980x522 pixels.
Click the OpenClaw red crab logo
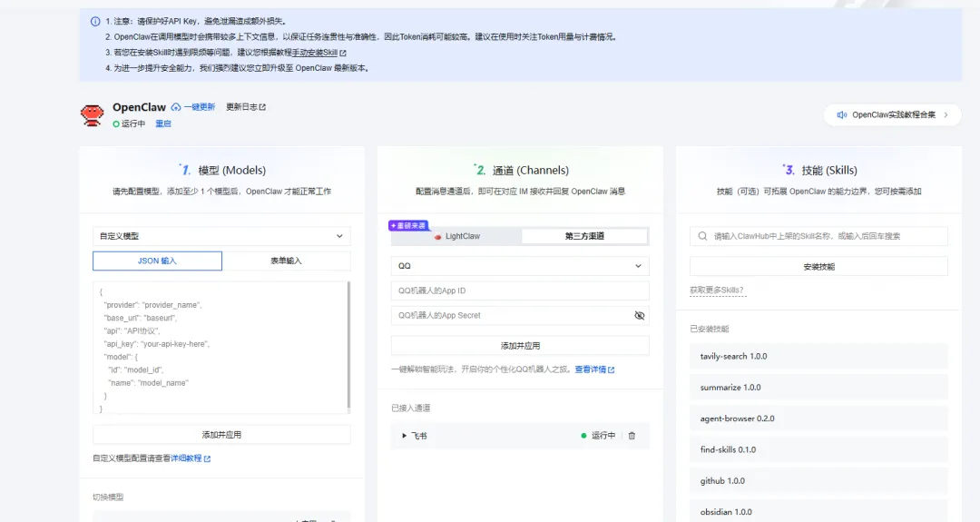click(x=92, y=115)
